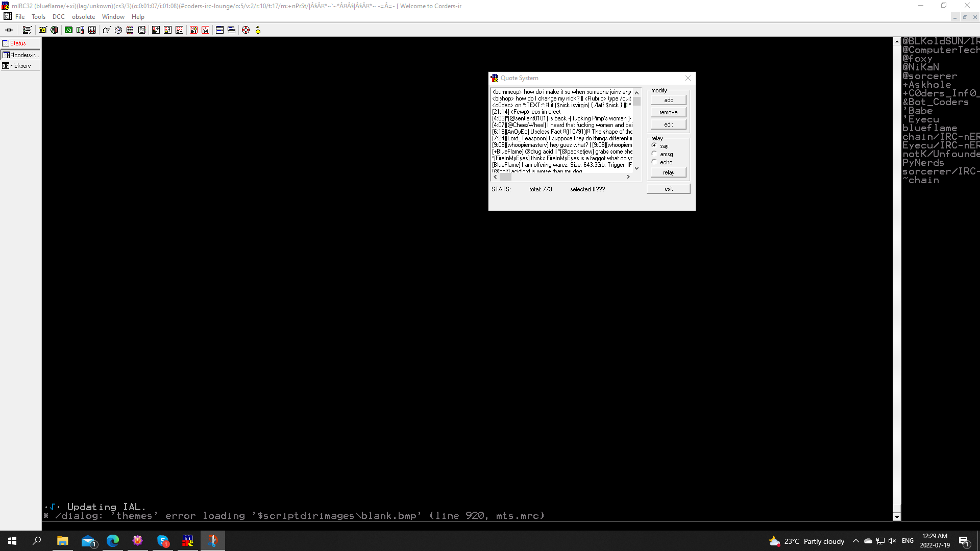Screen dimensions: 980x551
Task: Click the Connect to server toolbar icon
Action: 9,30
